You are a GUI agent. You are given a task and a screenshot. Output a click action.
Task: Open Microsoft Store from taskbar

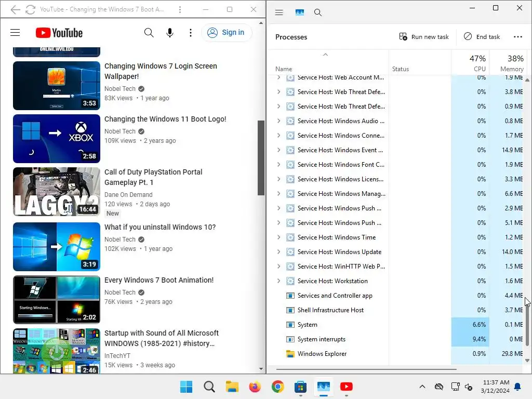[x=300, y=387]
